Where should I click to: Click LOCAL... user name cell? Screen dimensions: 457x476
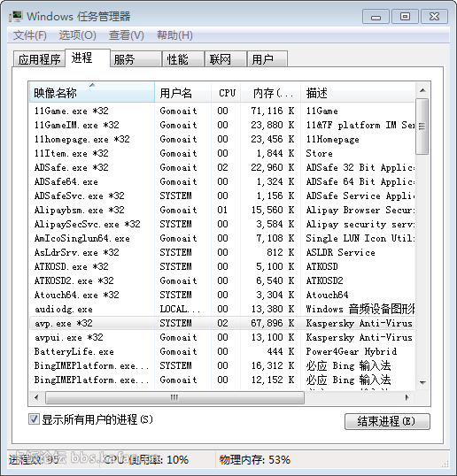pyautogui.click(x=180, y=309)
